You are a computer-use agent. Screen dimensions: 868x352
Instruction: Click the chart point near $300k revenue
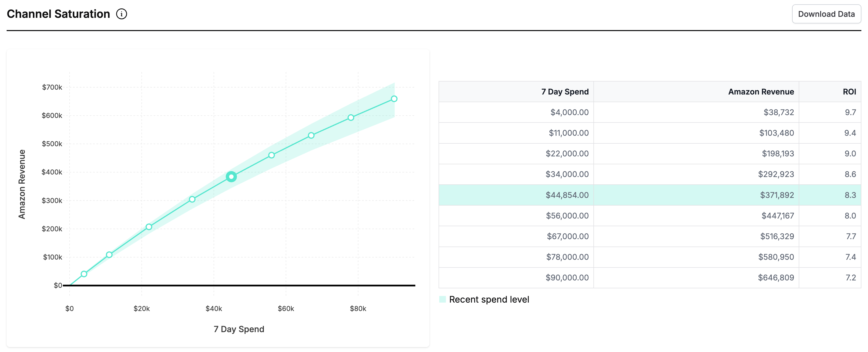192,199
